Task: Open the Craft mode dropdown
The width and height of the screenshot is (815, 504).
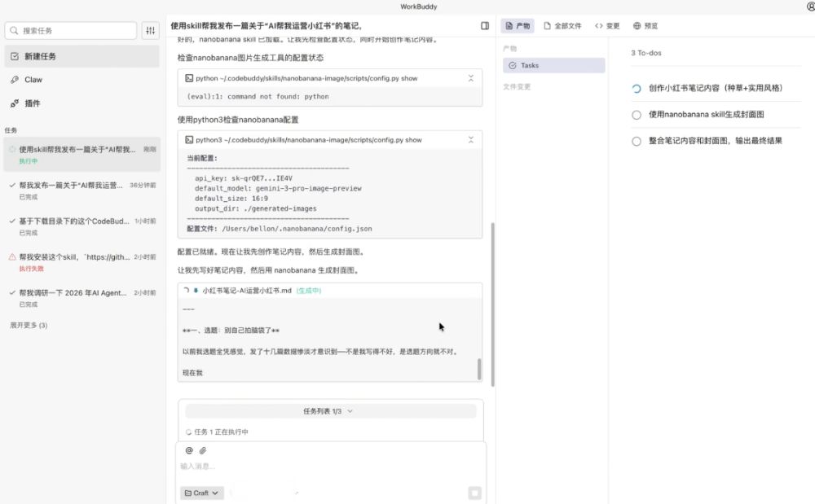Action: pyautogui.click(x=201, y=493)
